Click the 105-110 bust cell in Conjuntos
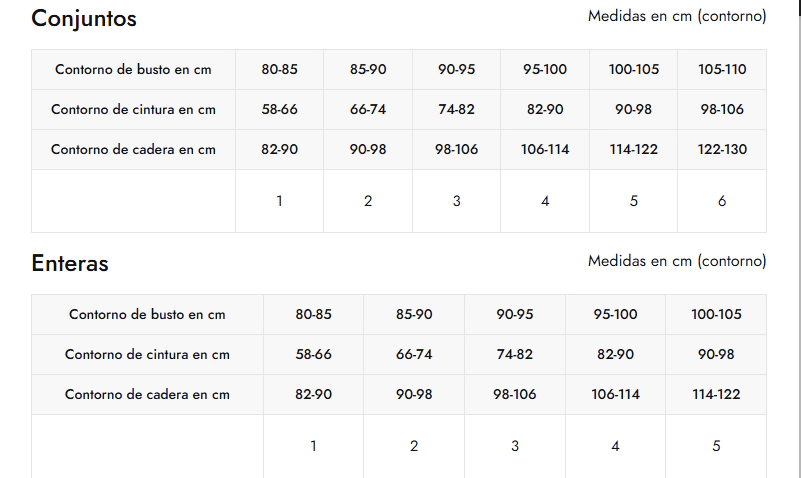Screen dimensions: 801x478 point(722,69)
